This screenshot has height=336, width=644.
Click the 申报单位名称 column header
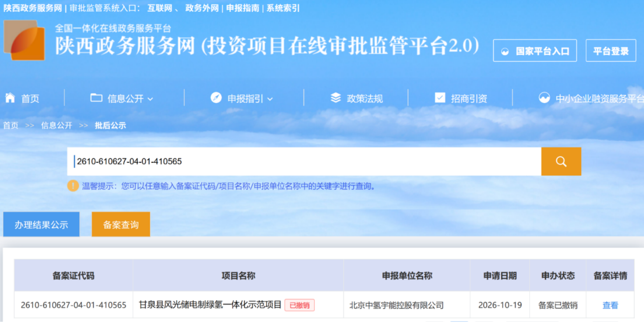point(407,276)
